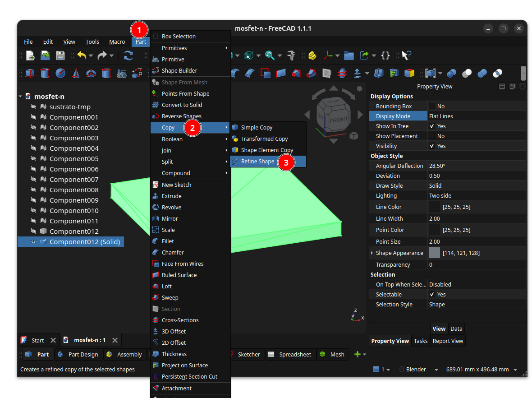Enable the Show Placement checkbox
The width and height of the screenshot is (532, 398).
(x=432, y=136)
